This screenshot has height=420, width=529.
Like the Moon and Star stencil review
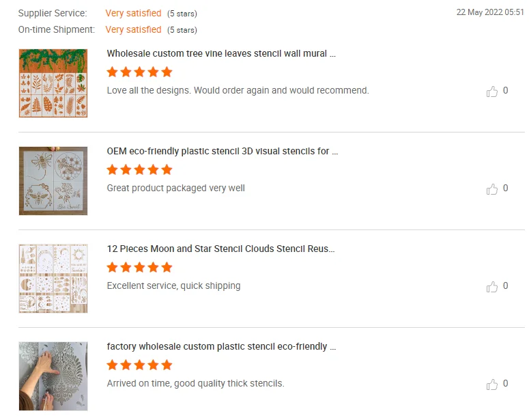click(x=491, y=286)
